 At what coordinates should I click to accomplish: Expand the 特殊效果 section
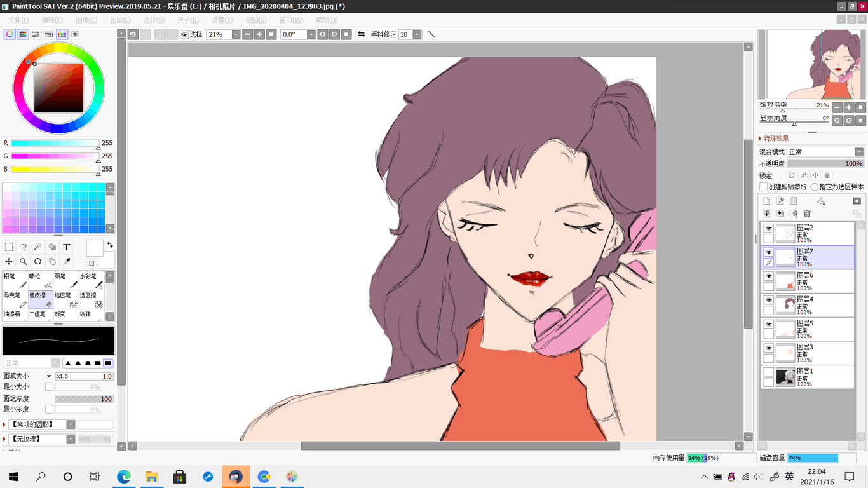(x=761, y=138)
